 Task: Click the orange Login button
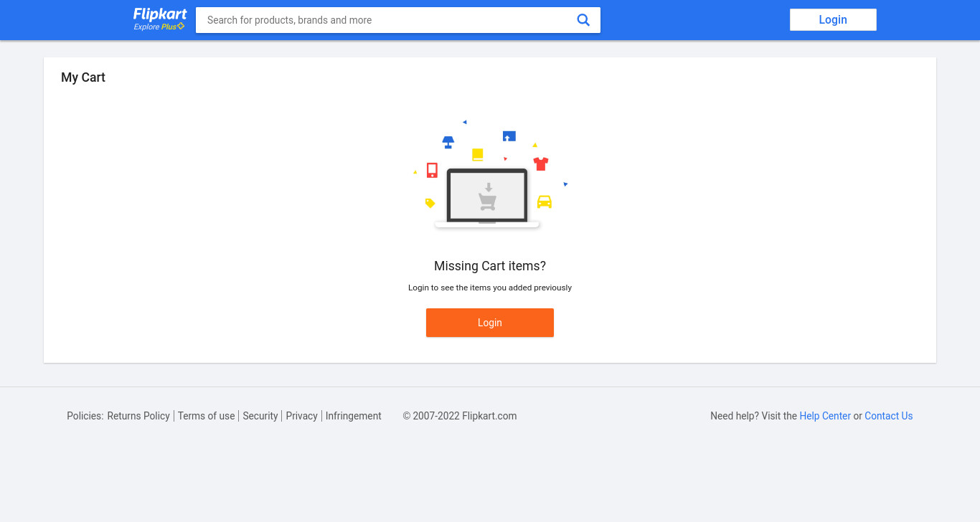tap(490, 323)
